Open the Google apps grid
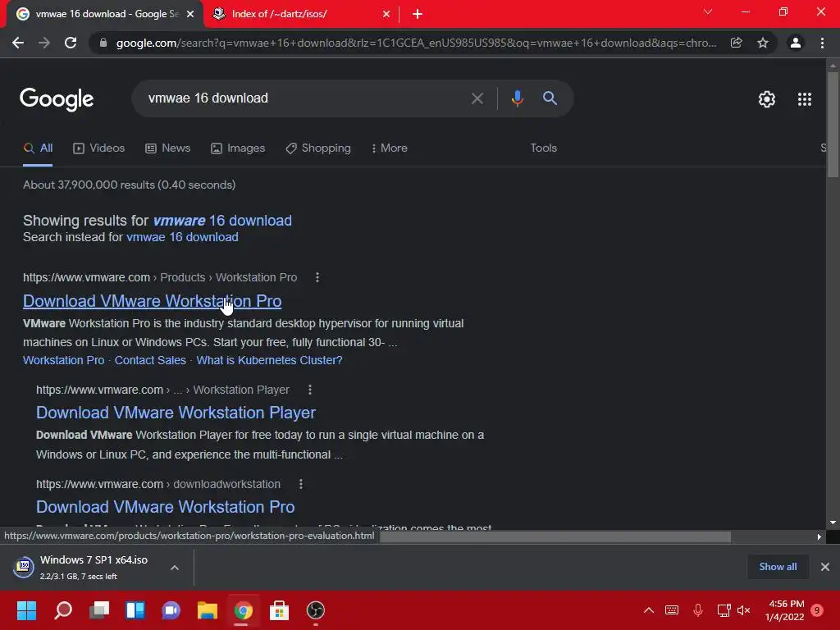840x630 pixels. tap(804, 99)
